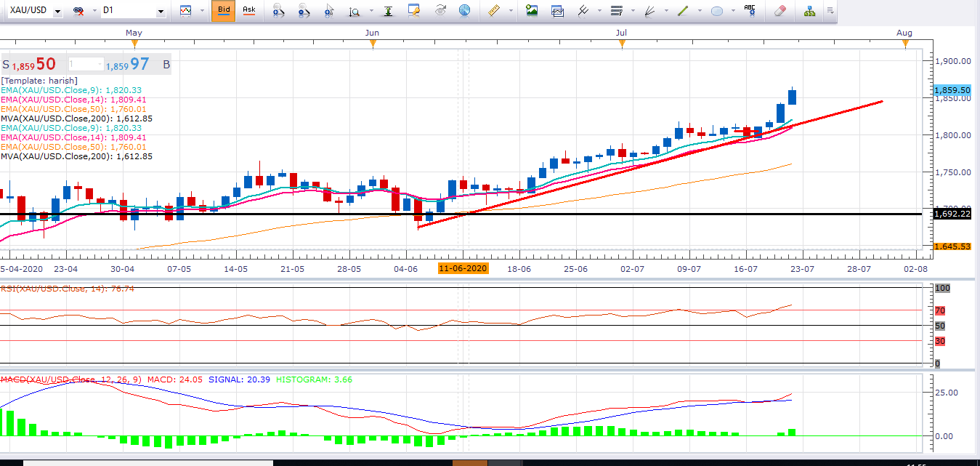Expand arrow beside the Fibonacci tool
The width and height of the screenshot is (980, 466).
tap(631, 12)
